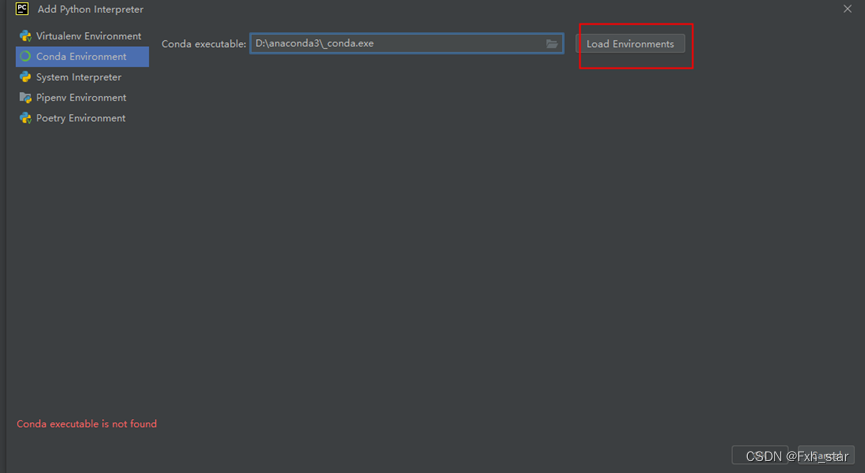Click the green Conda circle icon

click(25, 56)
